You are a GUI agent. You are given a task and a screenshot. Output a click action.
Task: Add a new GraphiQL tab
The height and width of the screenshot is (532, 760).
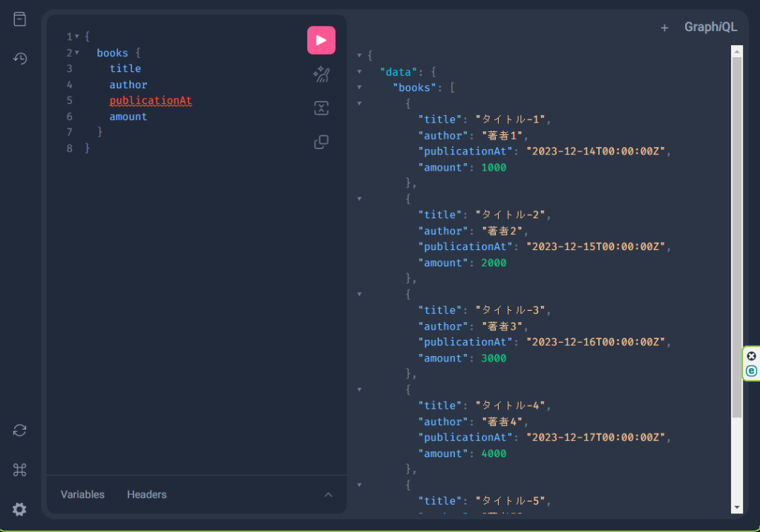(664, 27)
